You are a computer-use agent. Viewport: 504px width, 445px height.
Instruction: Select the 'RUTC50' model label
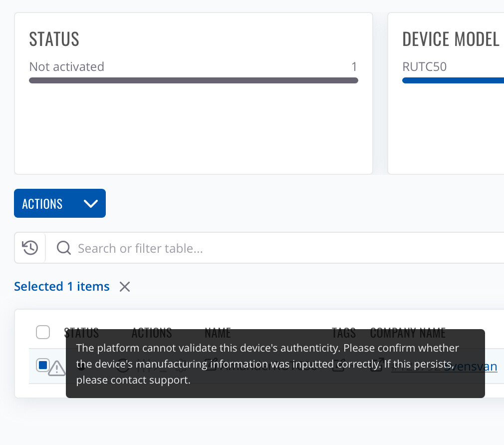point(424,66)
